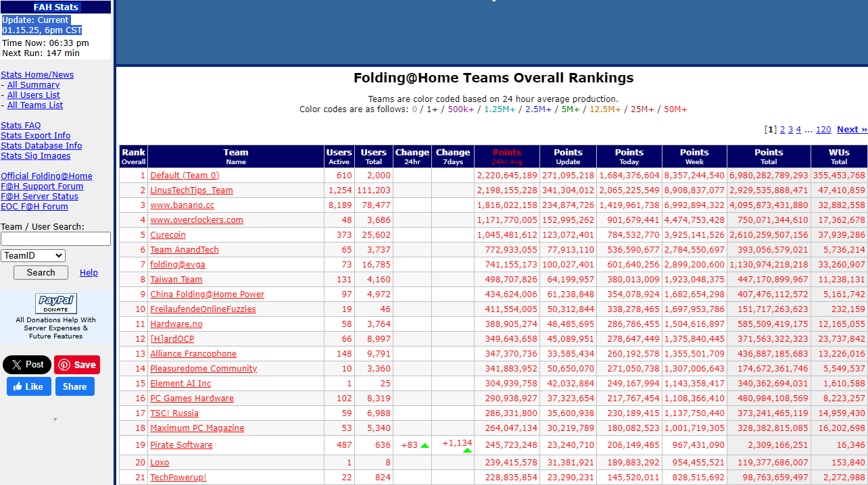Click the Facebook Like button

tap(29, 386)
